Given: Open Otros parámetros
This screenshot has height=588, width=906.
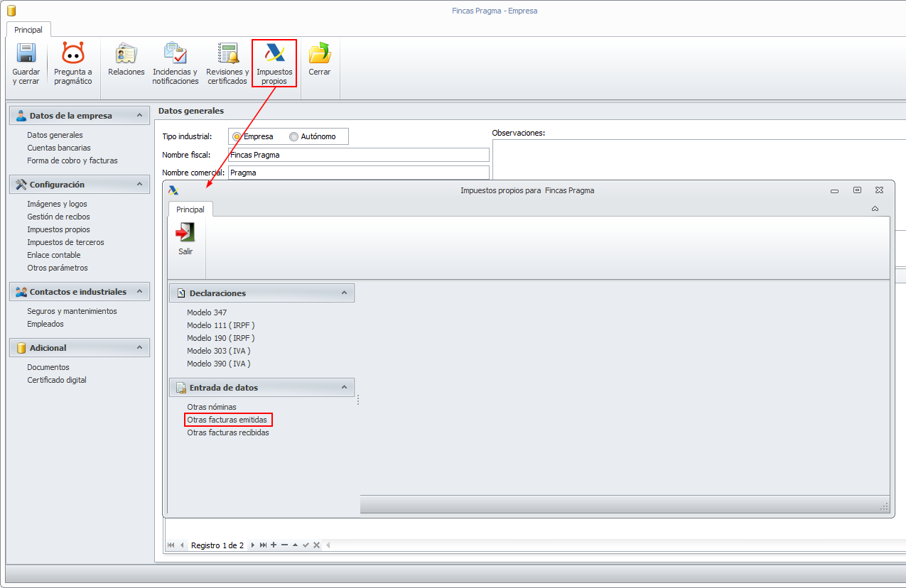Looking at the screenshot, I should [58, 268].
